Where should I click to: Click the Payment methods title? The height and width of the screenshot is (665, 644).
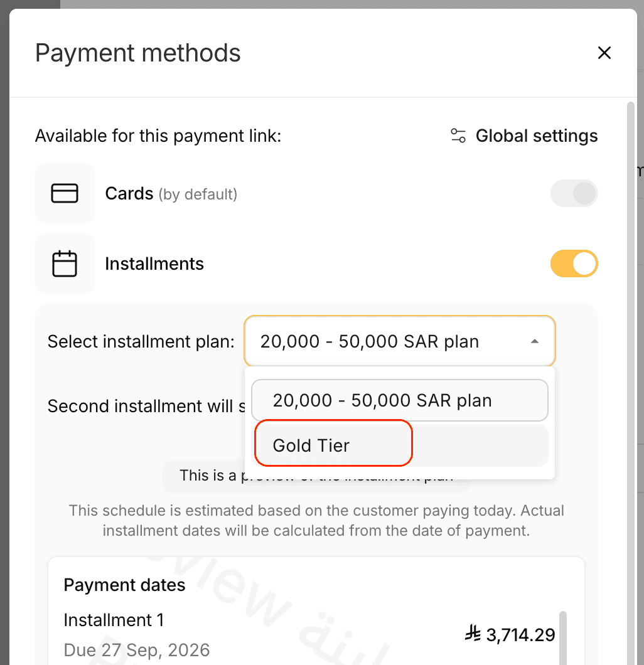[138, 53]
